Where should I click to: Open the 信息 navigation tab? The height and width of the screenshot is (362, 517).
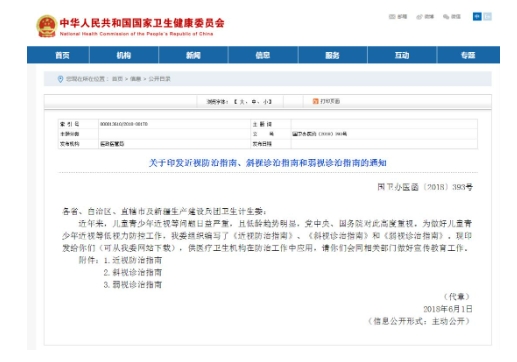click(x=263, y=55)
